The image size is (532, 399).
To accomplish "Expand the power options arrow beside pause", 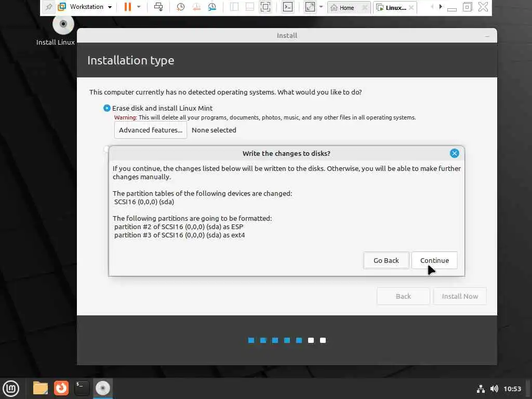I will pyautogui.click(x=139, y=7).
